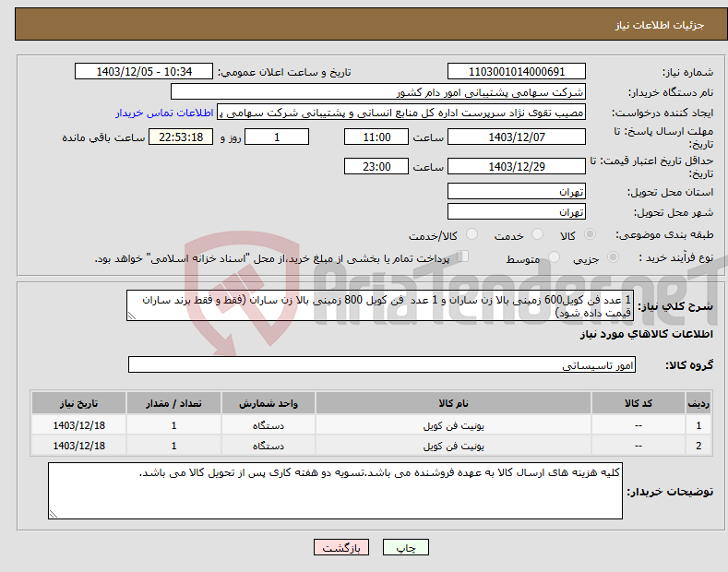The image size is (728, 572).
Task: Click the announcement date field 1403/12/05 - 10:34
Action: 144,72
